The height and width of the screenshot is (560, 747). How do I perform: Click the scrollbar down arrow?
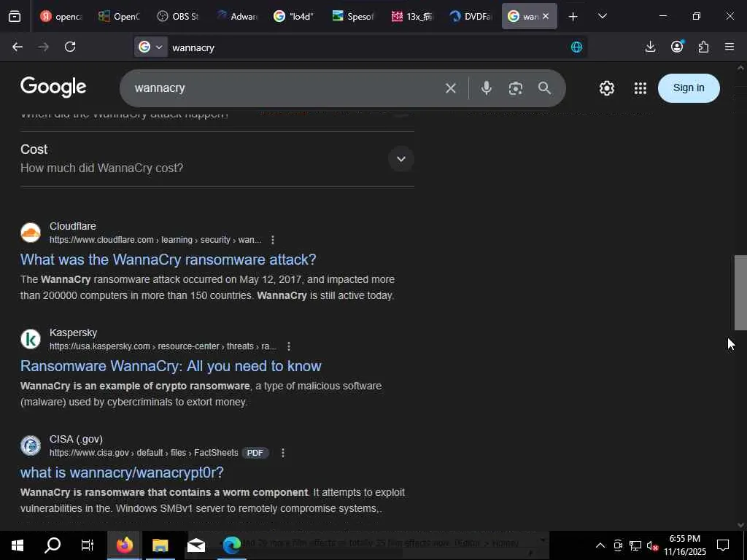tap(740, 525)
